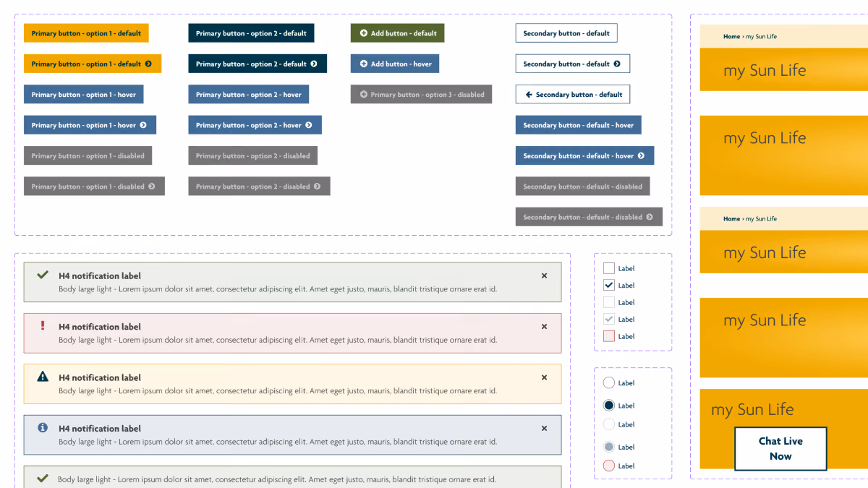This screenshot has width=868, height=488.
Task: Click yellow option 1 default button without arrow
Action: tap(86, 33)
